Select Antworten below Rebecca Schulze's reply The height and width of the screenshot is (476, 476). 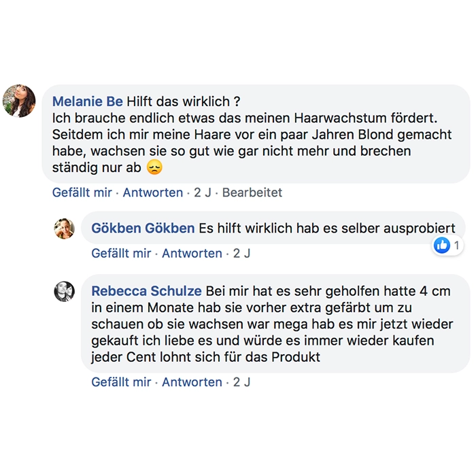[x=192, y=382]
